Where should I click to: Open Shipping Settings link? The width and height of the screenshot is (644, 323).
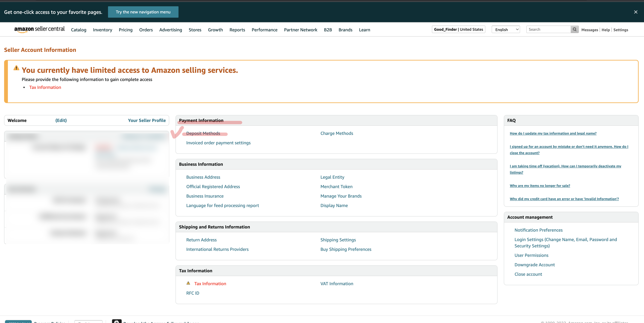pos(338,239)
